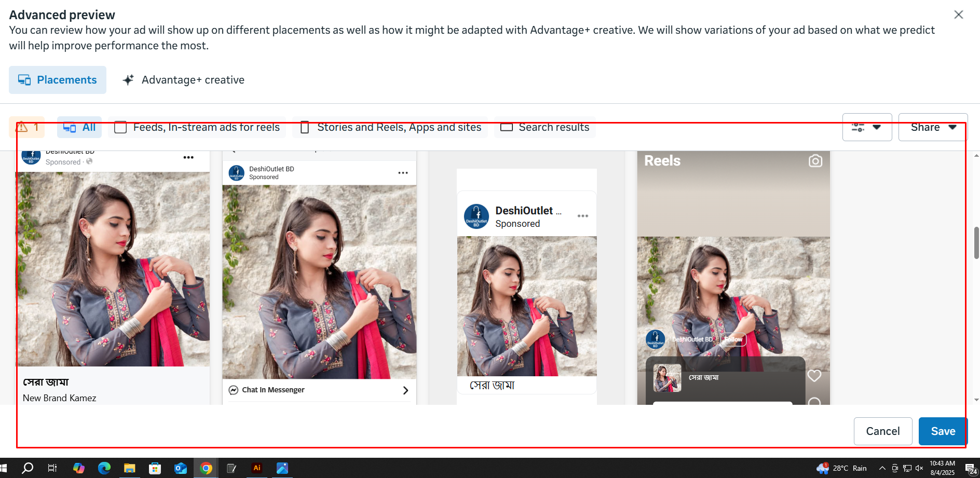
Task: Filter by Stories and Reels, Apps and sites
Action: 390,127
